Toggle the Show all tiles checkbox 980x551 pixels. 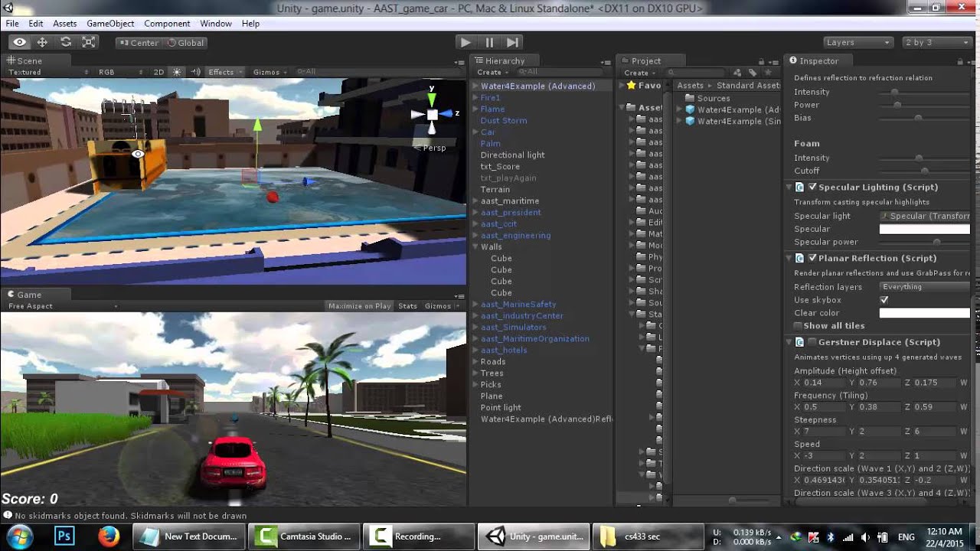pos(799,326)
